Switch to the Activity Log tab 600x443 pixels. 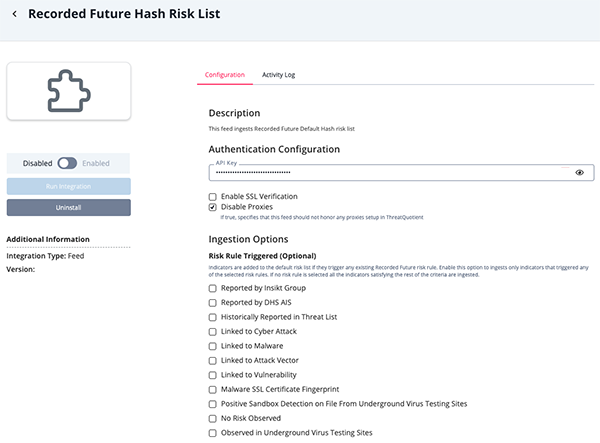click(x=278, y=75)
